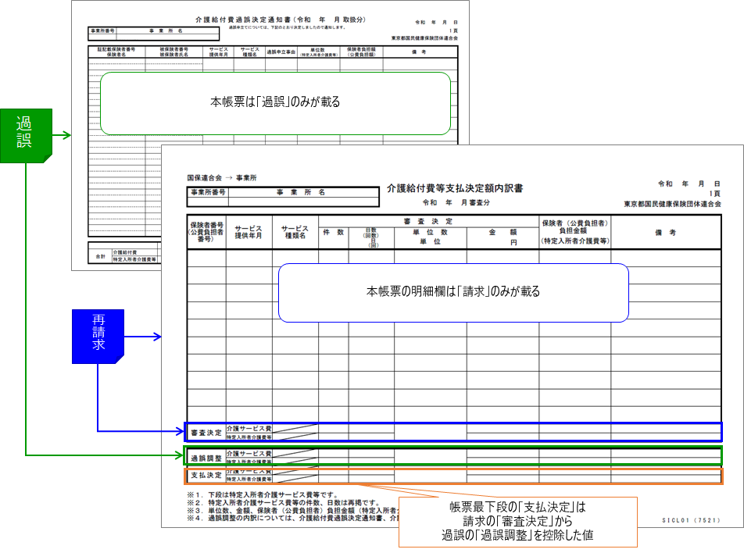Click 1頁 page number on front form

point(714,194)
